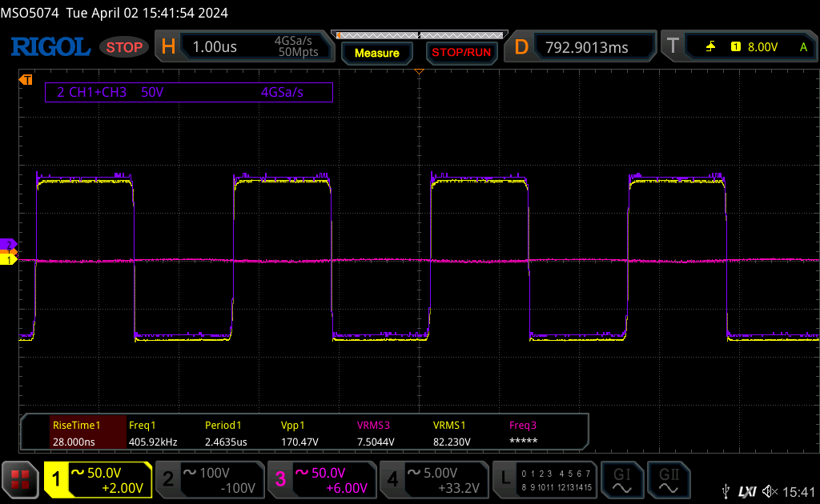
Task: Click the orange trigger position marker at top
Action: [x=419, y=71]
